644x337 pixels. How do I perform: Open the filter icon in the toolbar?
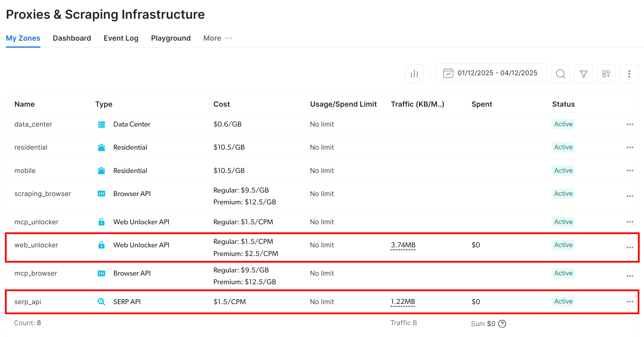(583, 74)
